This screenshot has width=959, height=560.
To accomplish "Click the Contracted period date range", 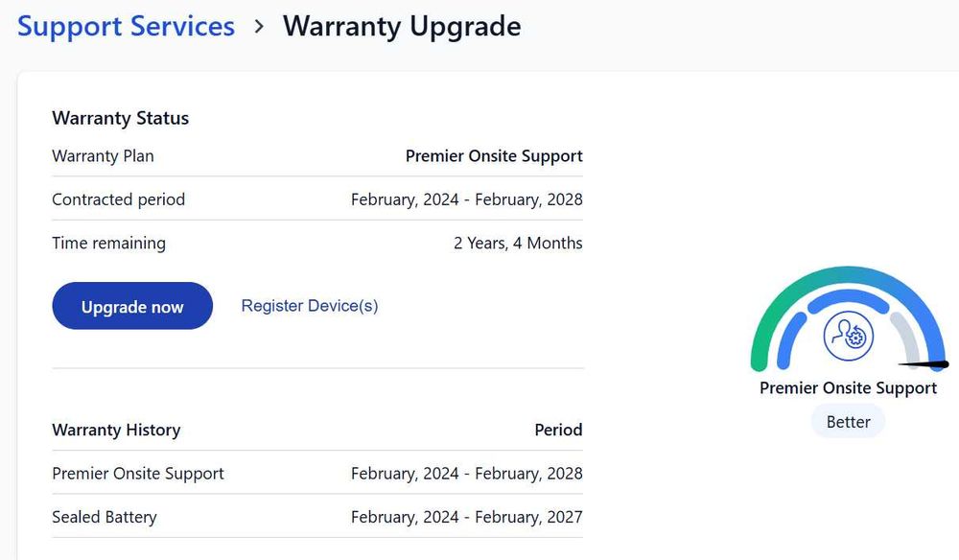I will pos(466,200).
